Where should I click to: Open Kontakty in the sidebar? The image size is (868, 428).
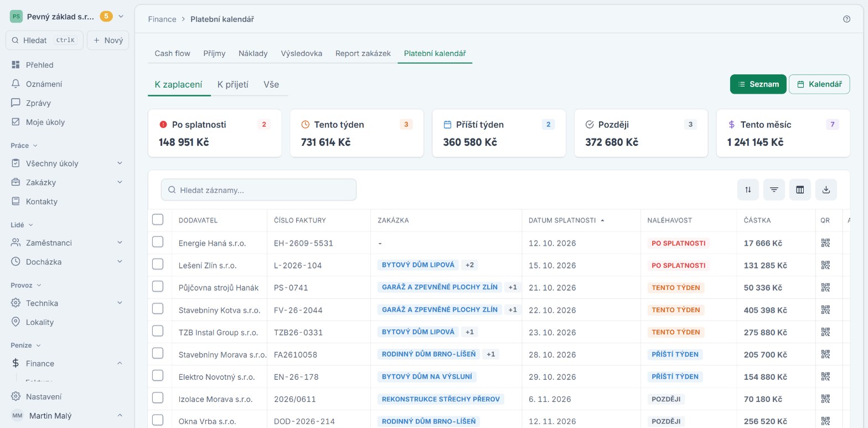pos(67,202)
